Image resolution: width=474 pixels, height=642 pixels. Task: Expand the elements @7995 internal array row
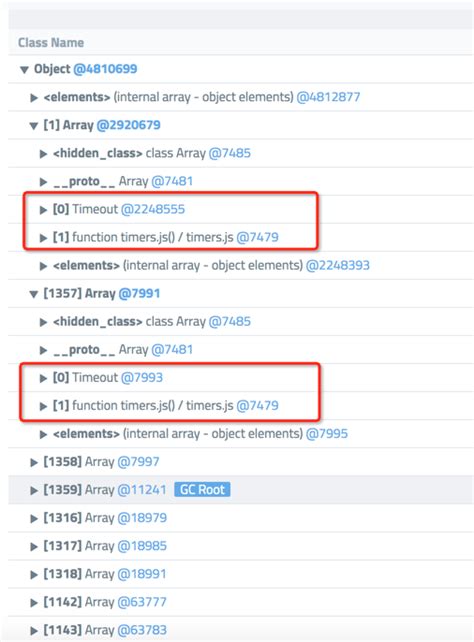(x=43, y=434)
